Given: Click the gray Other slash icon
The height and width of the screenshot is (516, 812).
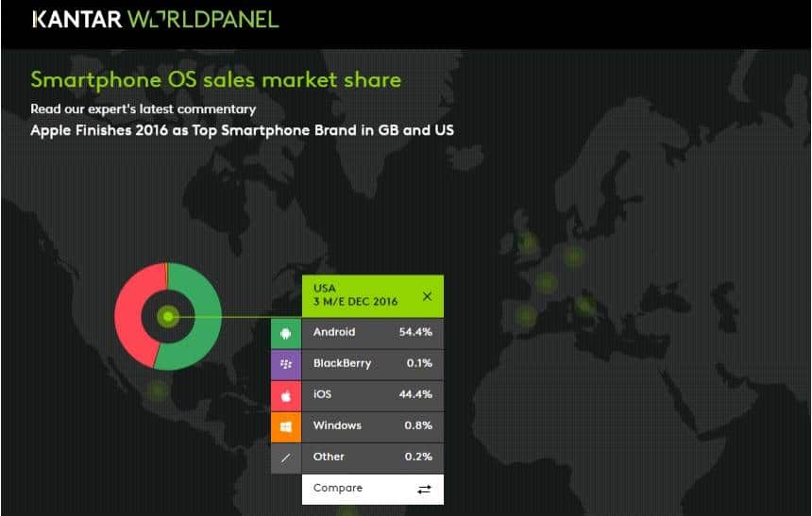Looking at the screenshot, I should pyautogui.click(x=286, y=458).
